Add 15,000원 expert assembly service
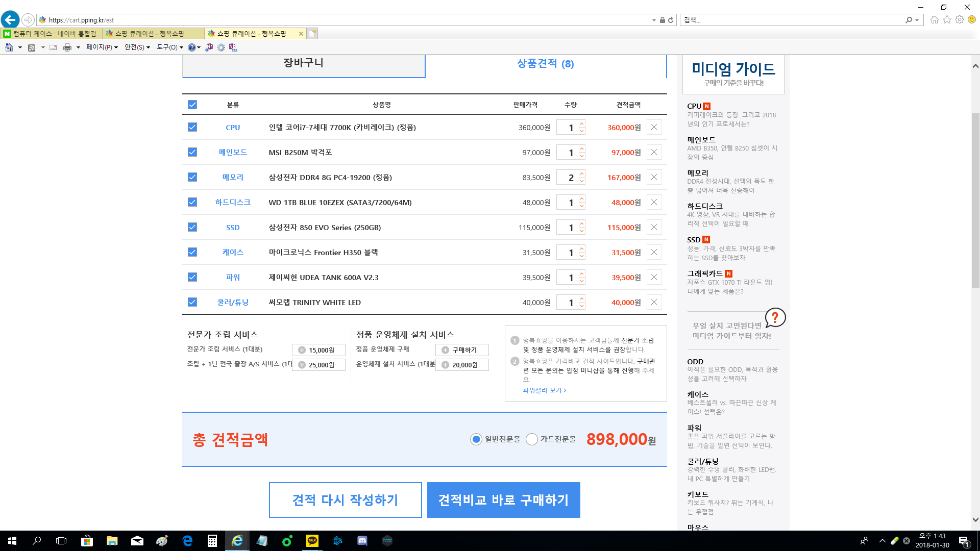 318,350
